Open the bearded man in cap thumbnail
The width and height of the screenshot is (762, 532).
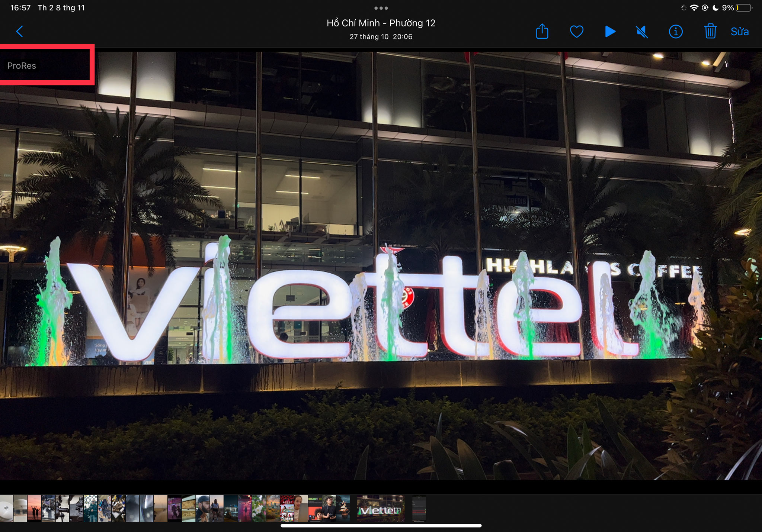pos(203,508)
